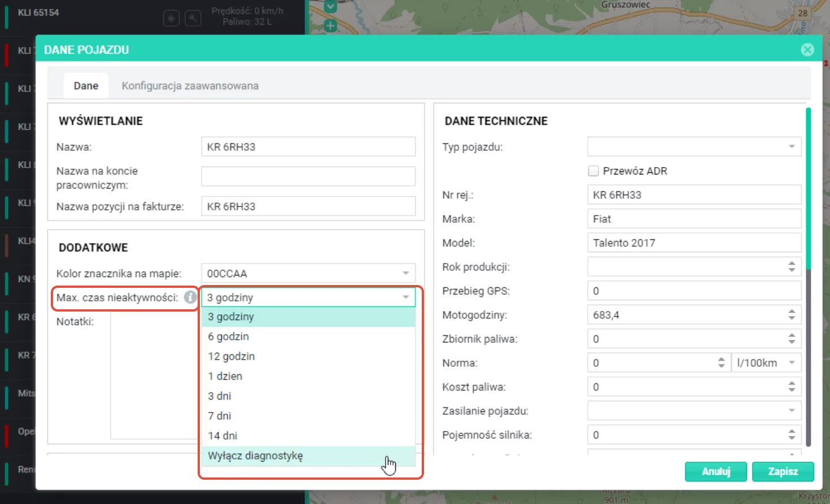Viewport: 830px width, 504px height.
Task: Click the green chevron button on the map
Action: click(331, 6)
